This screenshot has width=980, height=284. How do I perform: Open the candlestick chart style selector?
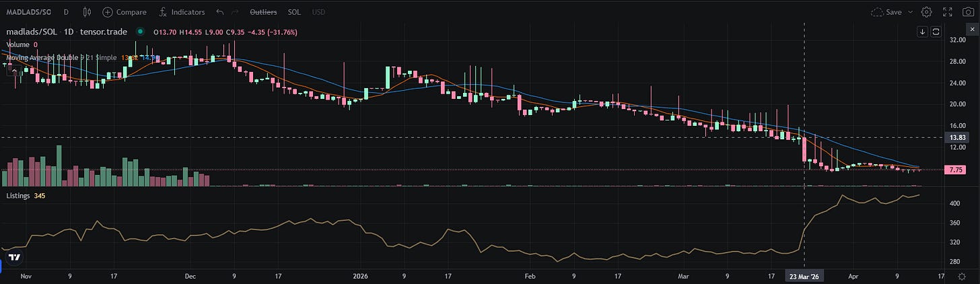point(86,12)
